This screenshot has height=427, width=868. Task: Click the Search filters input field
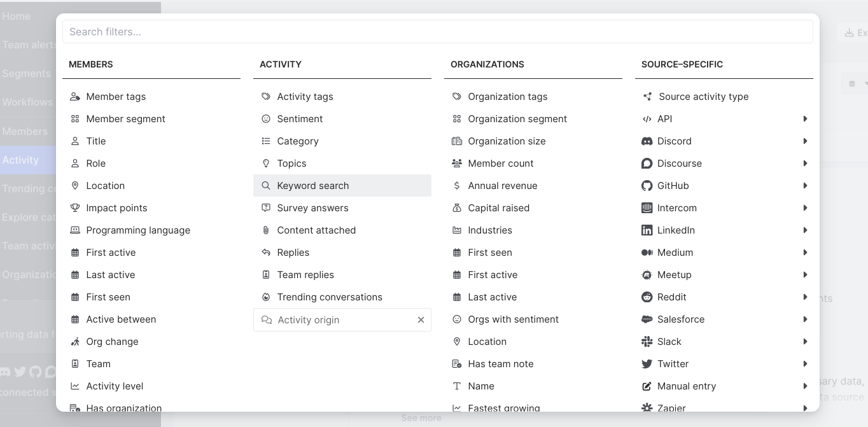[x=438, y=32]
